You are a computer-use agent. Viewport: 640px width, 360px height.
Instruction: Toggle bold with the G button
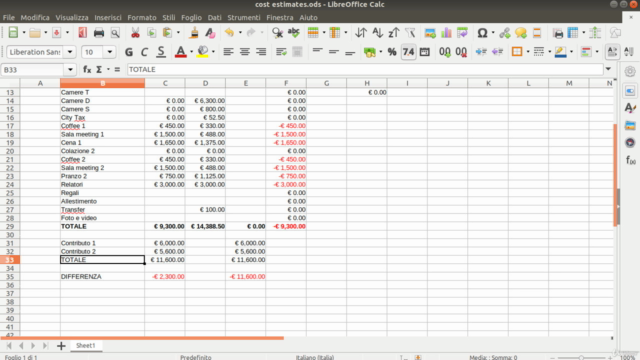[129, 52]
